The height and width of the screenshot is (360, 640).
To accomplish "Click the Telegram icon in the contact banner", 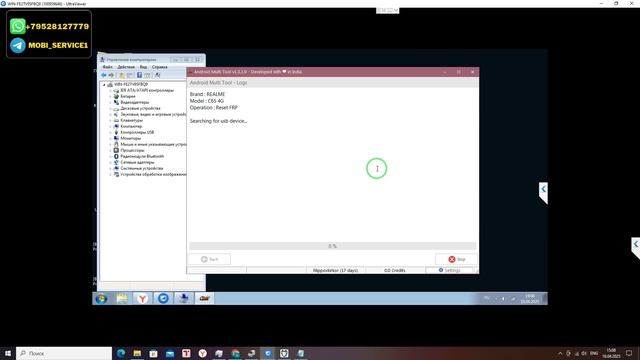I will coord(18,45).
